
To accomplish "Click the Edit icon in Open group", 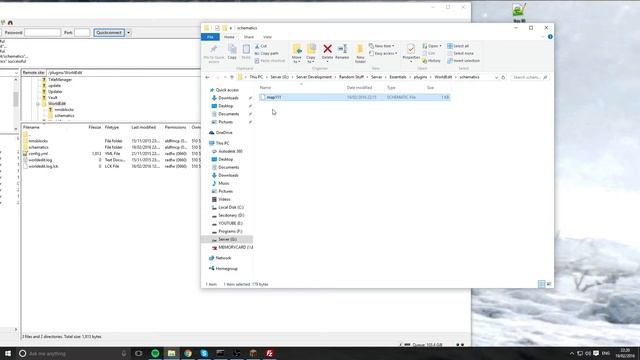I will (x=429, y=53).
